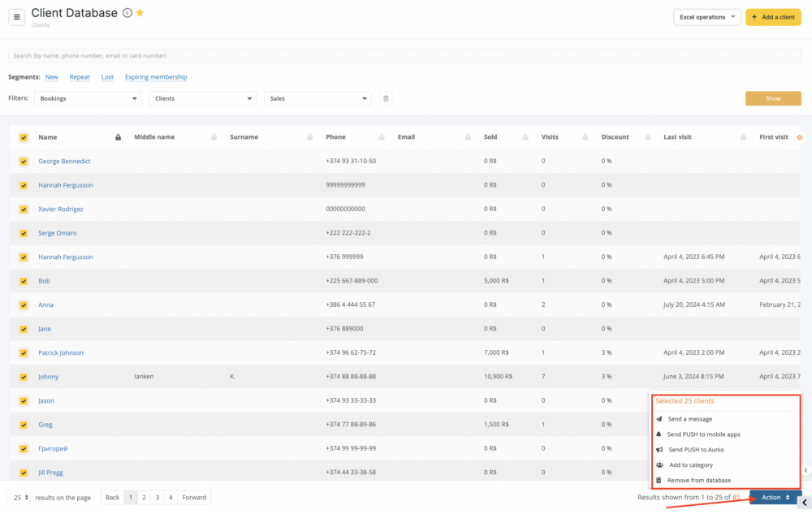Select Send a message action
This screenshot has height=514, width=812.
[689, 419]
